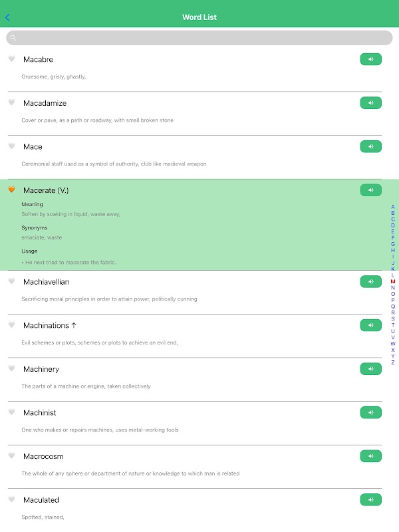Jump to letter A in alphabet index
Screen dimensions: 399x532
coord(393,207)
